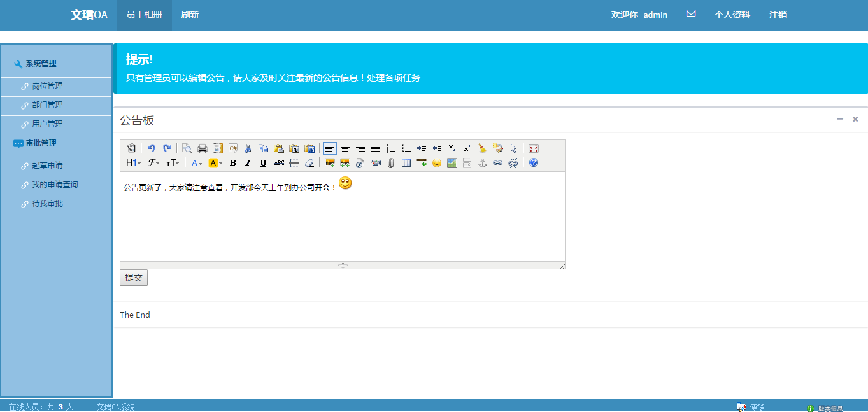Remove formatting with eraser icon
868x412 pixels.
pyautogui.click(x=309, y=163)
